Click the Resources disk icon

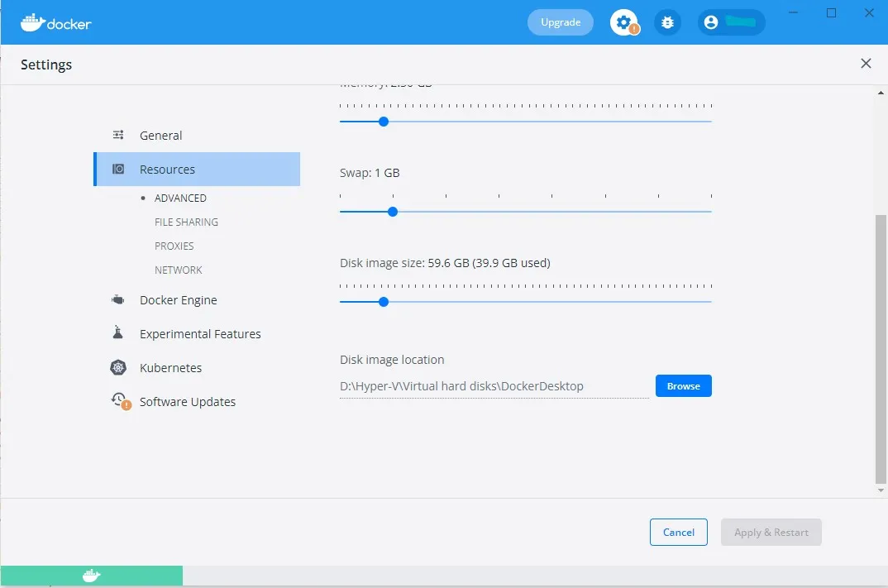tap(118, 169)
